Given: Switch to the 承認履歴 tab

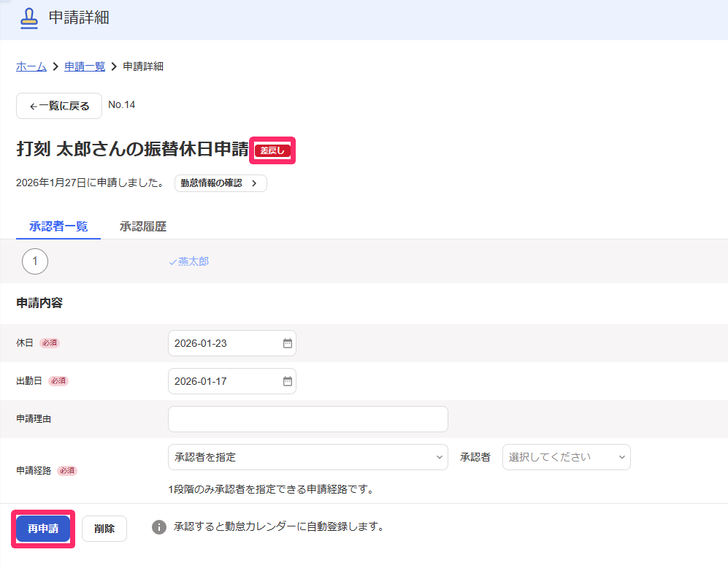Looking at the screenshot, I should tap(143, 226).
